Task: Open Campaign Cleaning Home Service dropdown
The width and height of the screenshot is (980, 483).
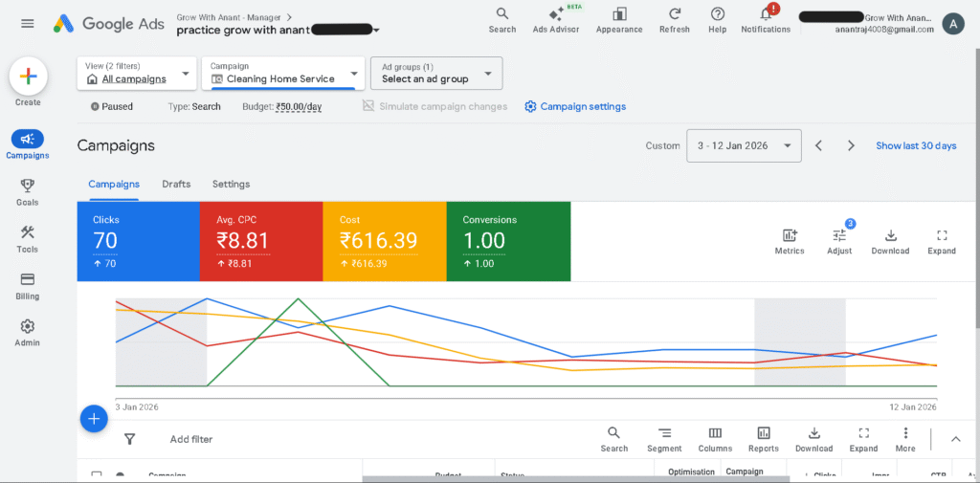Action: click(x=283, y=73)
